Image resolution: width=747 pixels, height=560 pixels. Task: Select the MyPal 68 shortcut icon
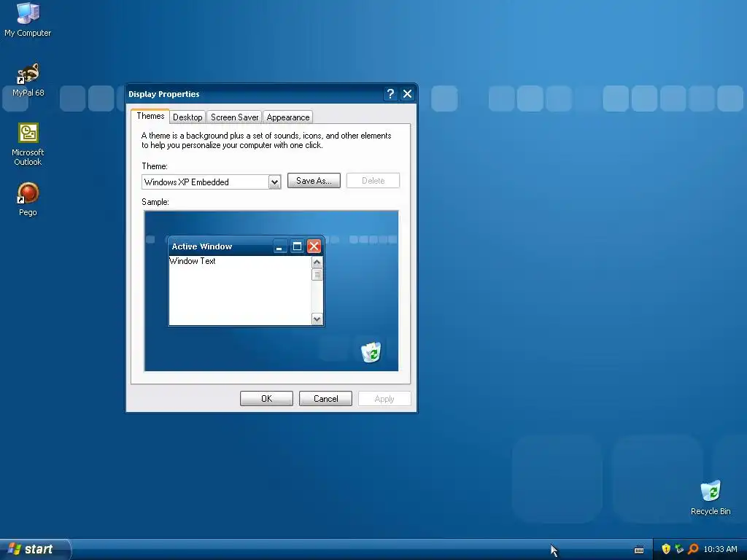28,80
